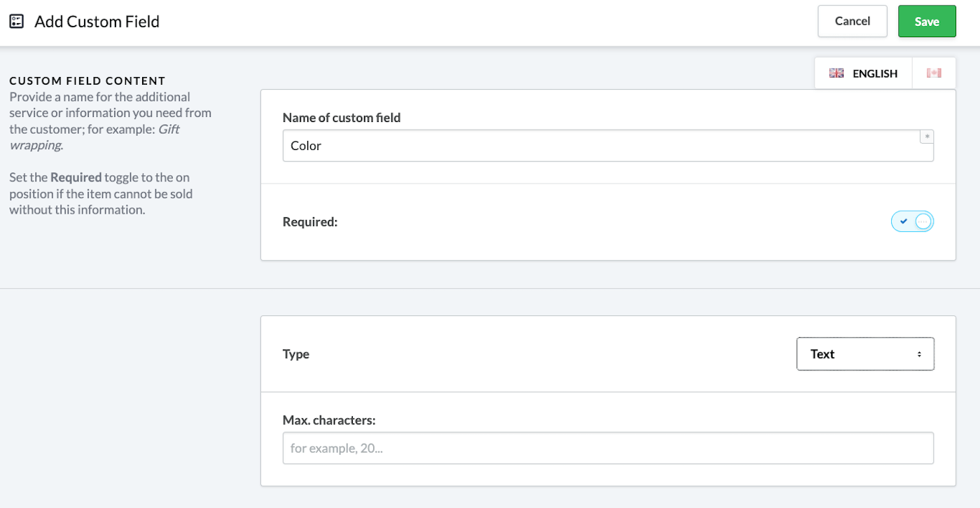Click the asterisk marker in name field
Screen dimensions: 980x508
tap(927, 137)
